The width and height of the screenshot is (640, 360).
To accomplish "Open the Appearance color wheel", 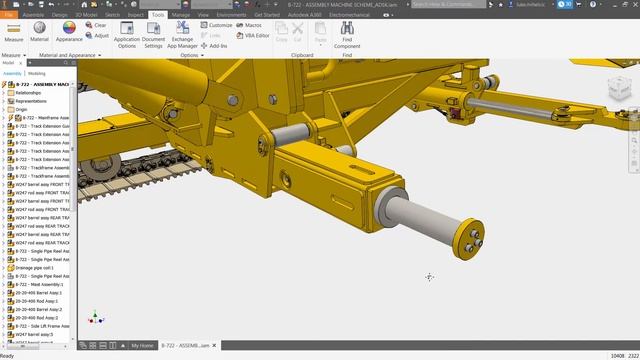I will (x=69, y=32).
